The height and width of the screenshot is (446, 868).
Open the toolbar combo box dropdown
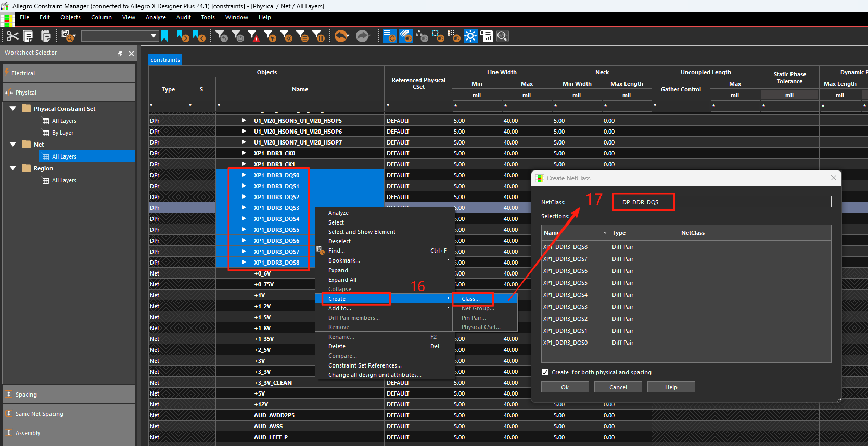click(154, 36)
